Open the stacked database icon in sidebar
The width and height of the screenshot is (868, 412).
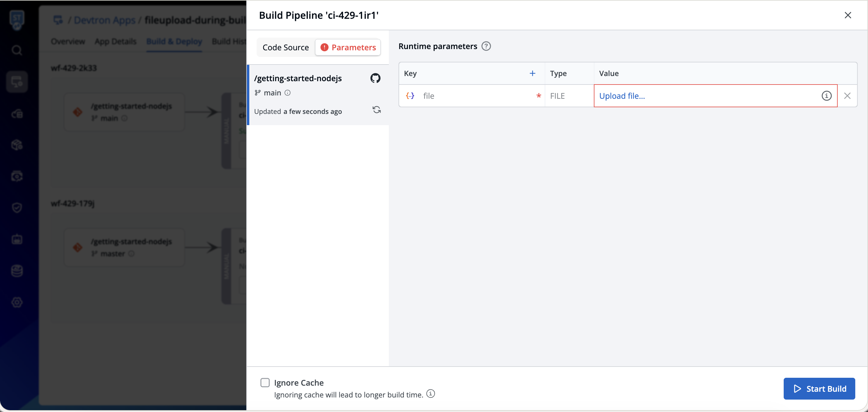click(x=17, y=271)
